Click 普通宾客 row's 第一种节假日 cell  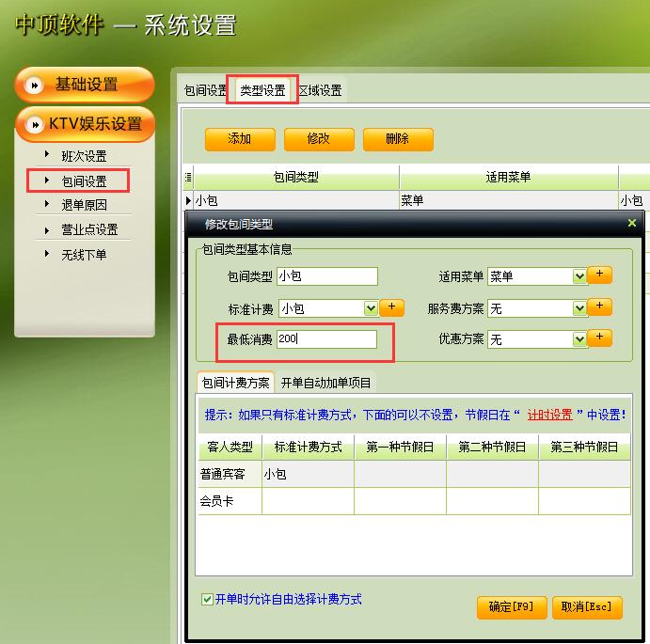tap(400, 474)
